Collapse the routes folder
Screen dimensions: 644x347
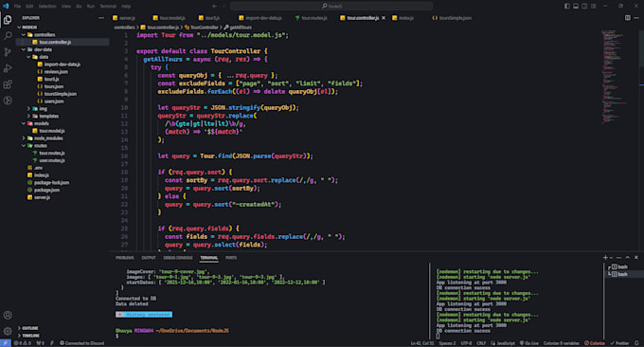tap(24, 146)
